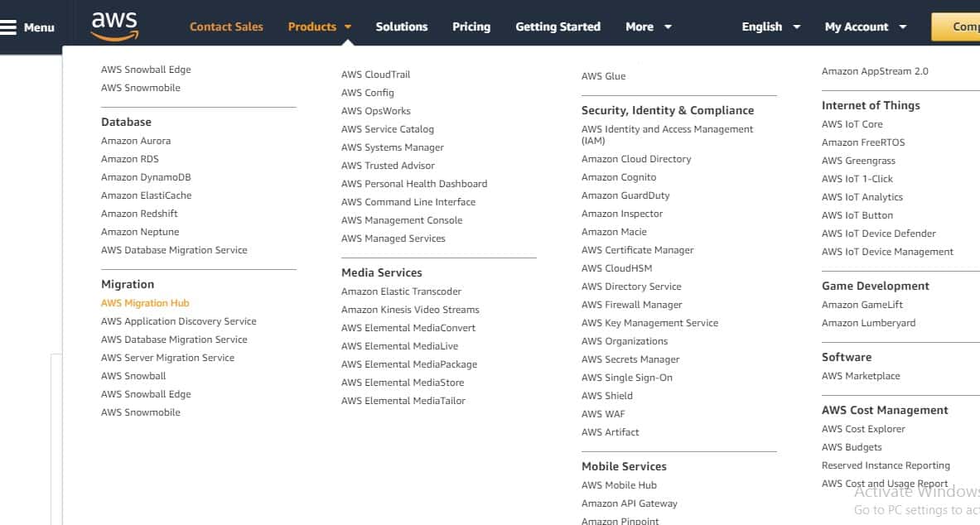Go to AWS Marketplace under Software
980x525 pixels.
(861, 375)
